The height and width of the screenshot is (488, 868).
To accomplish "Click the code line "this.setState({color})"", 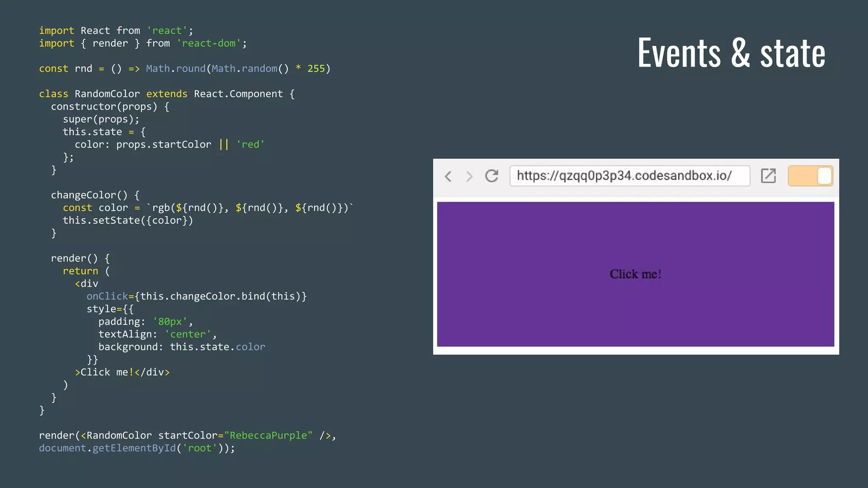I will (128, 221).
